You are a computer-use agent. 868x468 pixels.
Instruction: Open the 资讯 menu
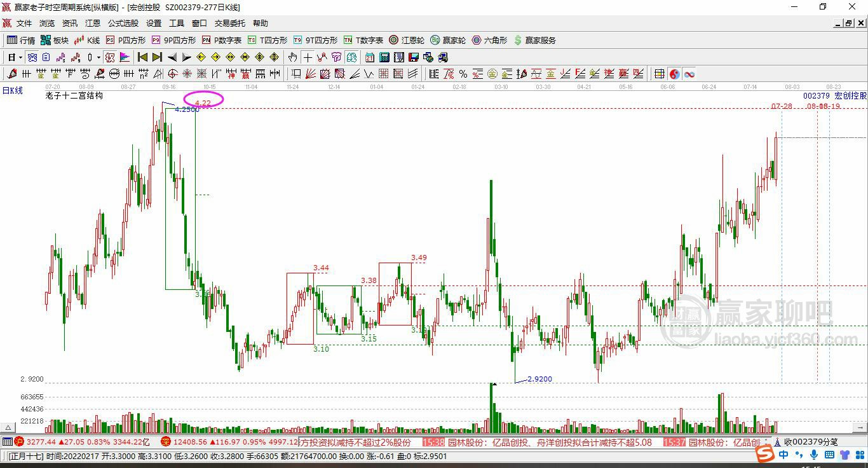[70, 24]
